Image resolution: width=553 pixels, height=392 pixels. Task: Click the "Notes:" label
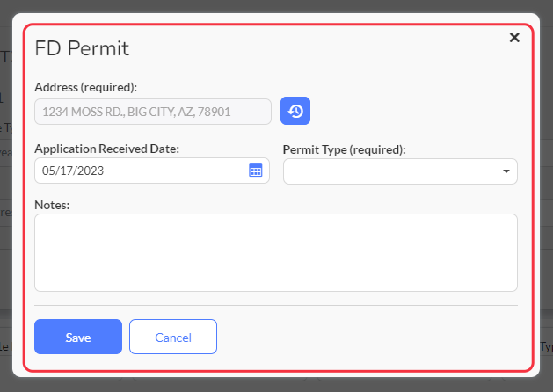tap(52, 205)
